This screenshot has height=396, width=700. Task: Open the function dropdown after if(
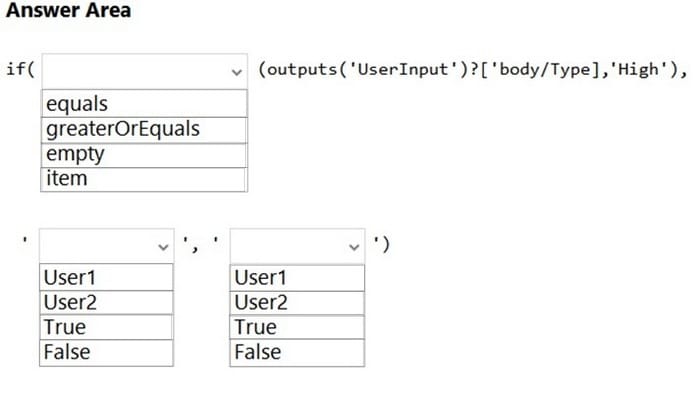tap(144, 71)
